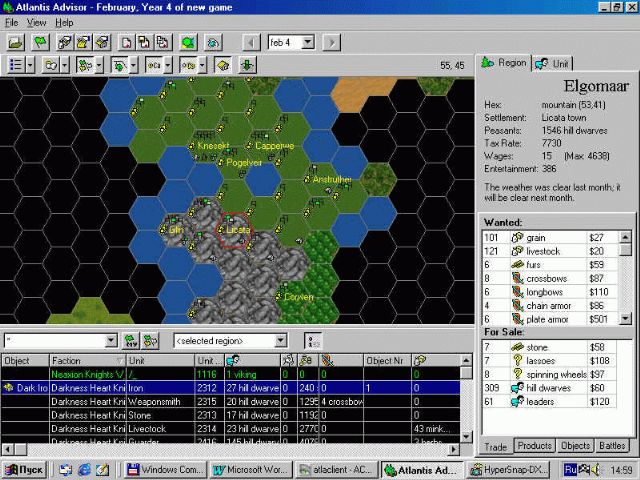Click the next turn arrow button
Image resolution: width=640 pixels, height=480 pixels.
(x=331, y=42)
